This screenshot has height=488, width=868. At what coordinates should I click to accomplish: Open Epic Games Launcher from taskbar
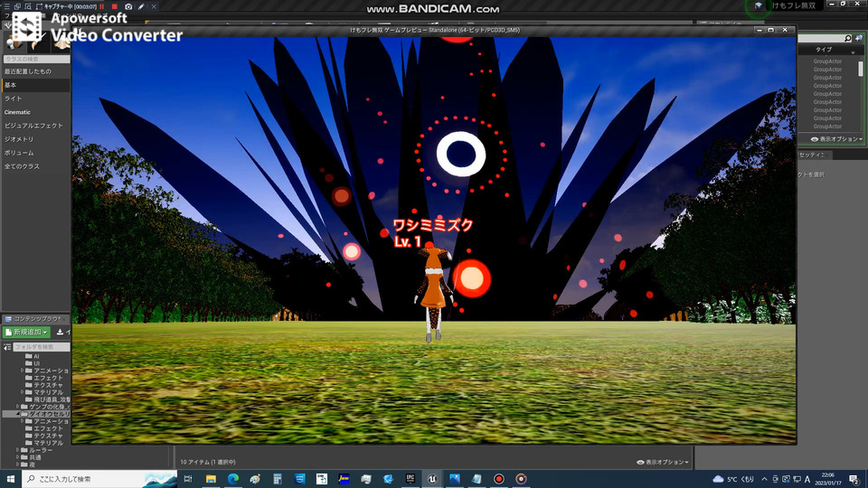[x=410, y=479]
